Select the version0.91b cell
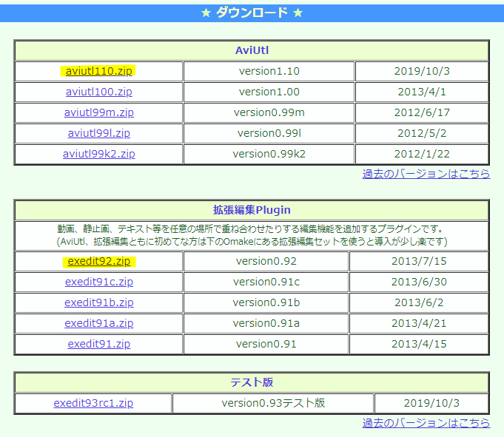 coord(266,302)
